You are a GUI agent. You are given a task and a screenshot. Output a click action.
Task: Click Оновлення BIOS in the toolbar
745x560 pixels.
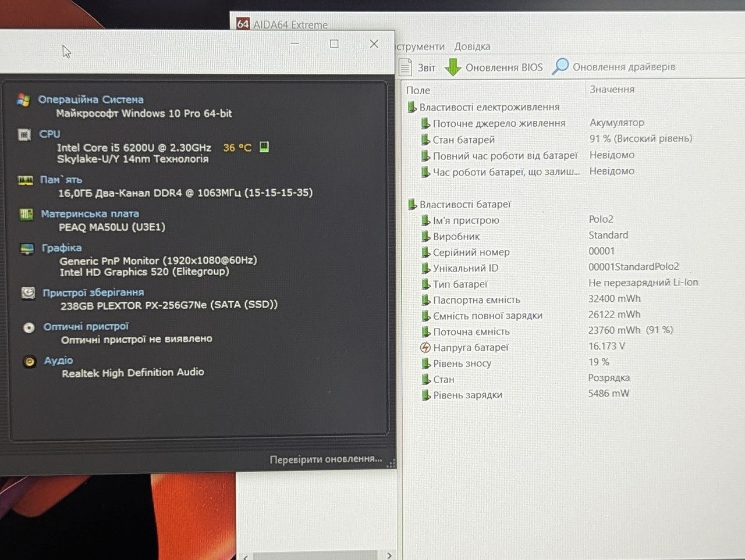click(504, 67)
